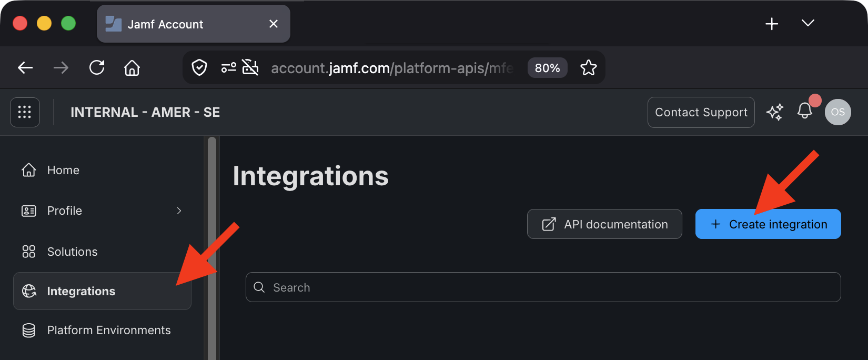Open Profile in sidebar
Screen dimensions: 868x360
tap(102, 211)
